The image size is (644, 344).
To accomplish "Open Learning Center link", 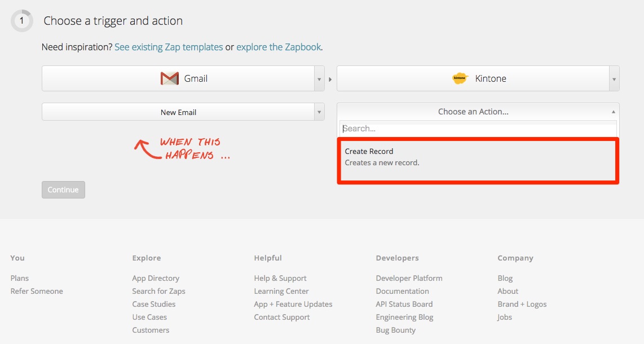I will tap(281, 291).
